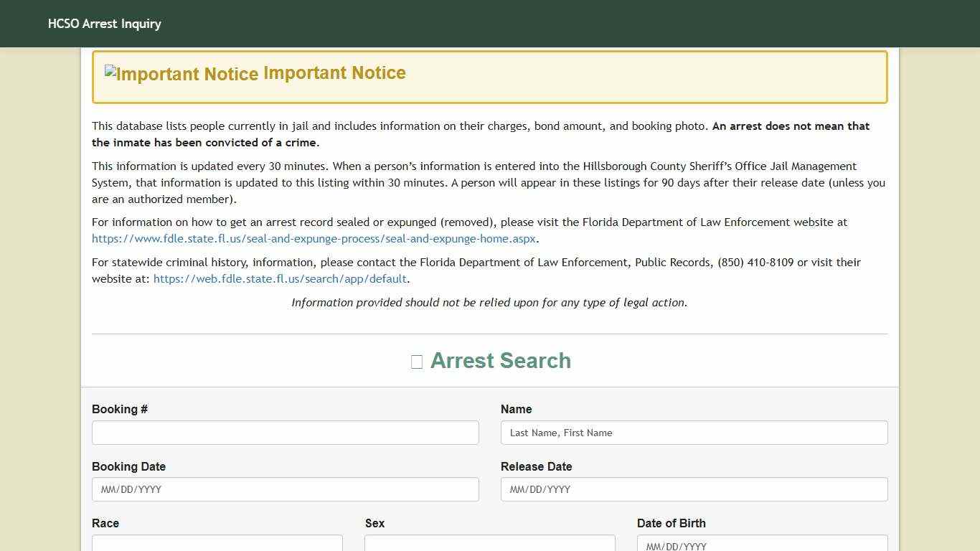Click the Name field with Last Name placeholder
980x551 pixels.
pos(694,433)
